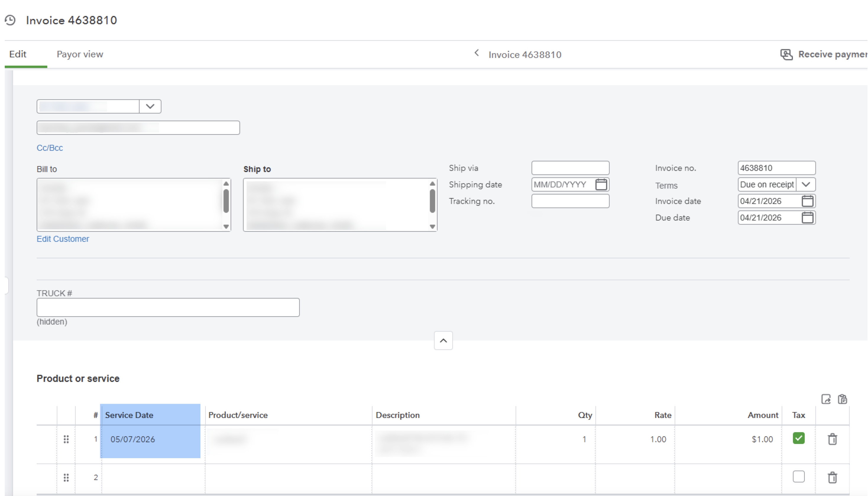Click the paste clipboard icon above the table
Screen dimensions: 868x496
pos(843,399)
